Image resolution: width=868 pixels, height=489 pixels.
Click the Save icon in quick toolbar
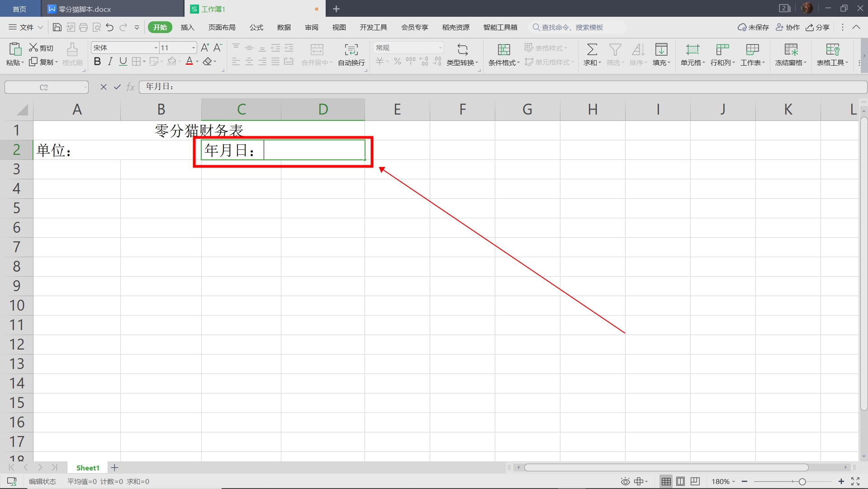(57, 28)
